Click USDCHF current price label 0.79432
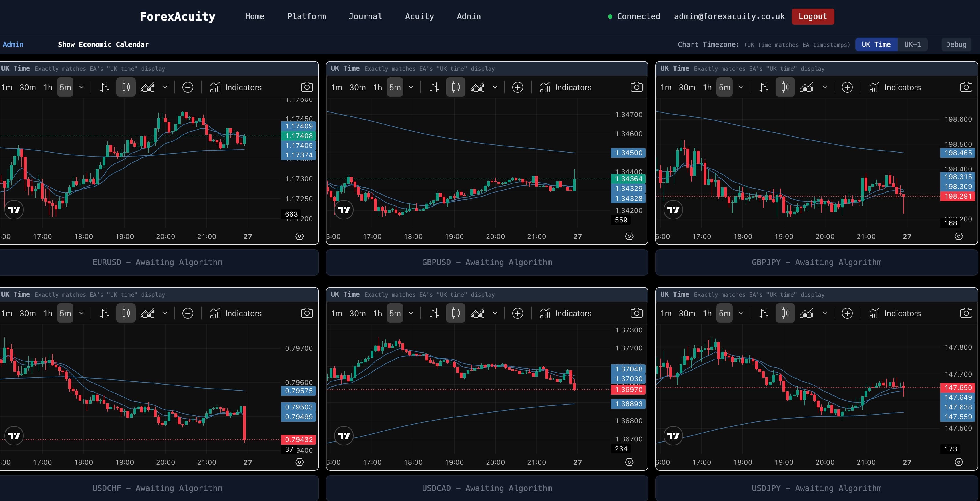Image resolution: width=980 pixels, height=501 pixels. [298, 439]
